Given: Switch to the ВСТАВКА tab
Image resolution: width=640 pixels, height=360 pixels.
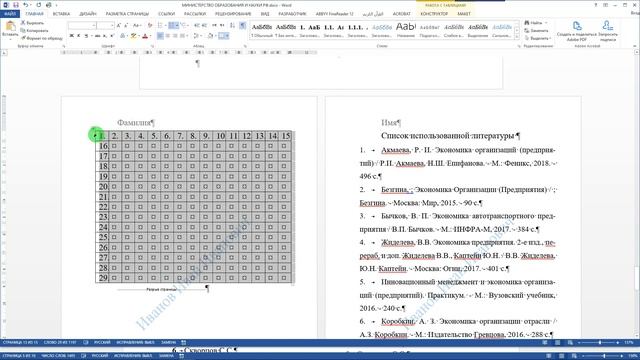Looking at the screenshot, I should point(61,13).
